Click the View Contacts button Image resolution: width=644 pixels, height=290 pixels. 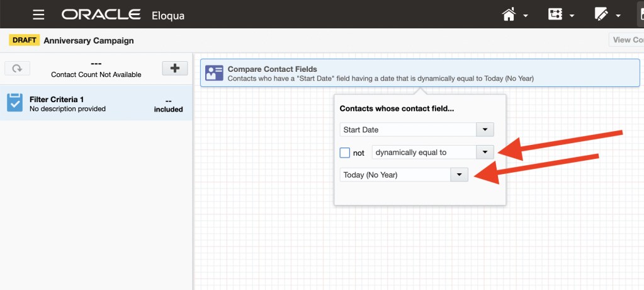626,40
